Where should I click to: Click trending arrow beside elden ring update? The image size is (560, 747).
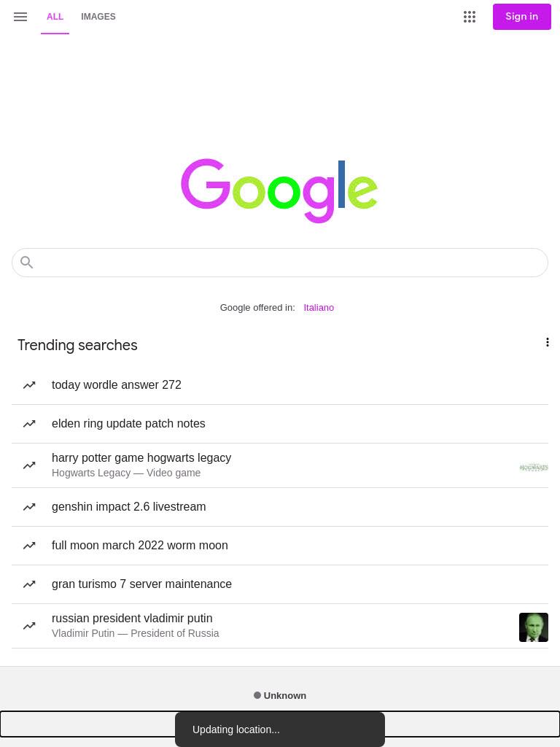29,424
